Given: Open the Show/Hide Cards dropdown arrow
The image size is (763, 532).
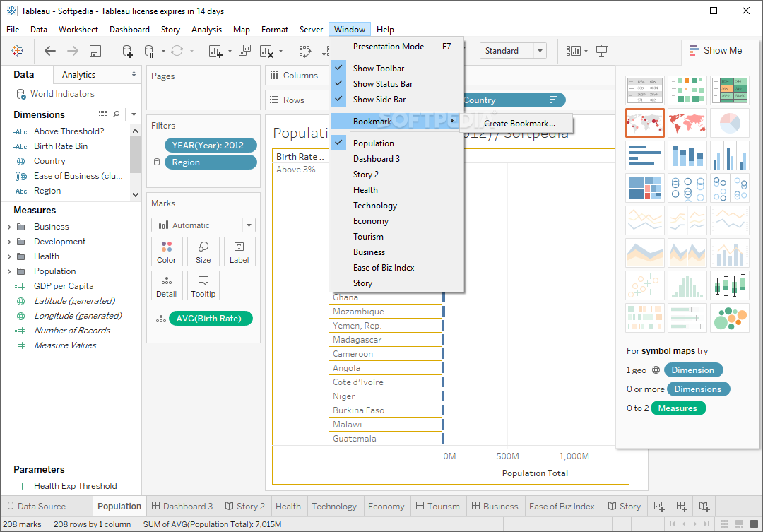Looking at the screenshot, I should click(x=586, y=51).
